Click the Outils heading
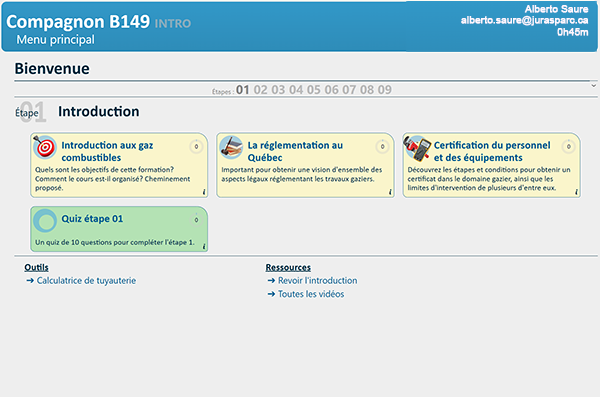This screenshot has width=600, height=397. pos(36,267)
